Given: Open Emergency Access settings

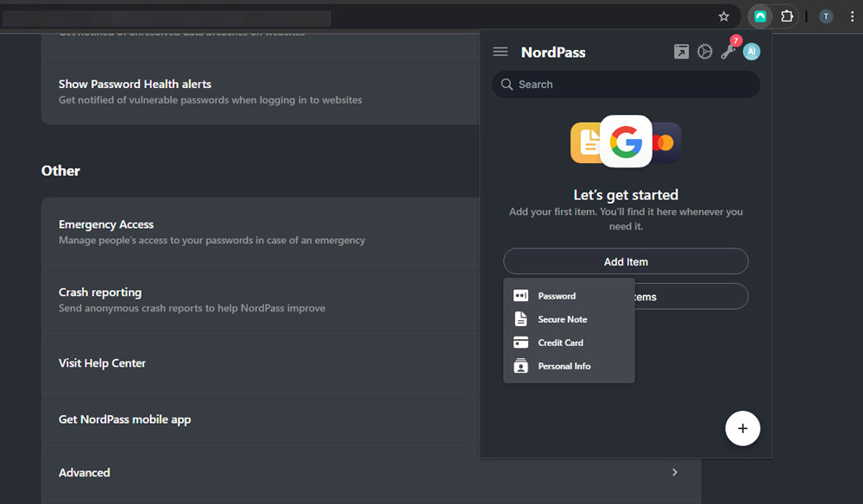Looking at the screenshot, I should (261, 231).
